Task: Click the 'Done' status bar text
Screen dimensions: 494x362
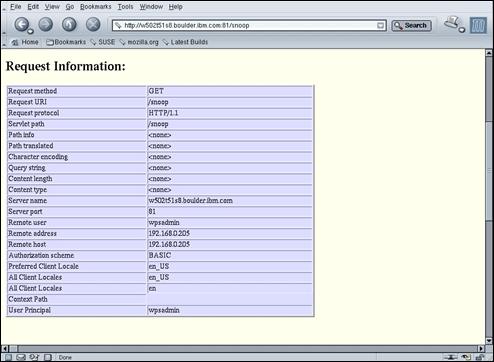Action: click(x=65, y=357)
